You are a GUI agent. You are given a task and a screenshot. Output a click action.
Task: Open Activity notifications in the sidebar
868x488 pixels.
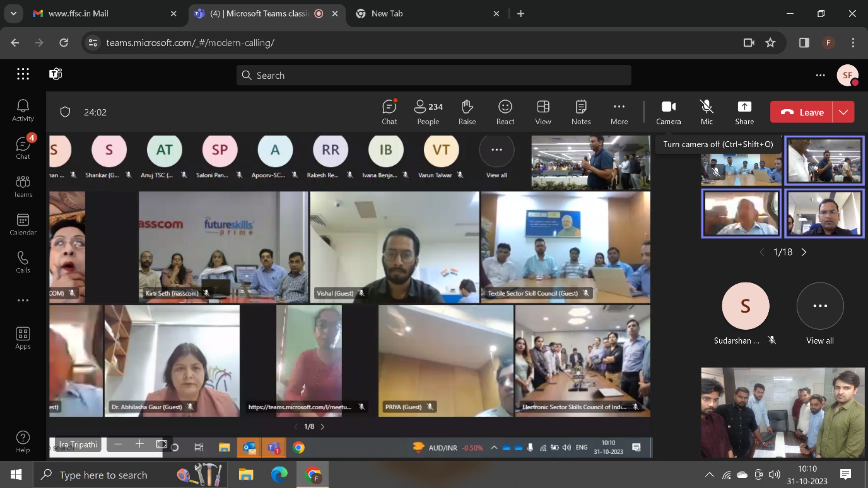point(23,110)
